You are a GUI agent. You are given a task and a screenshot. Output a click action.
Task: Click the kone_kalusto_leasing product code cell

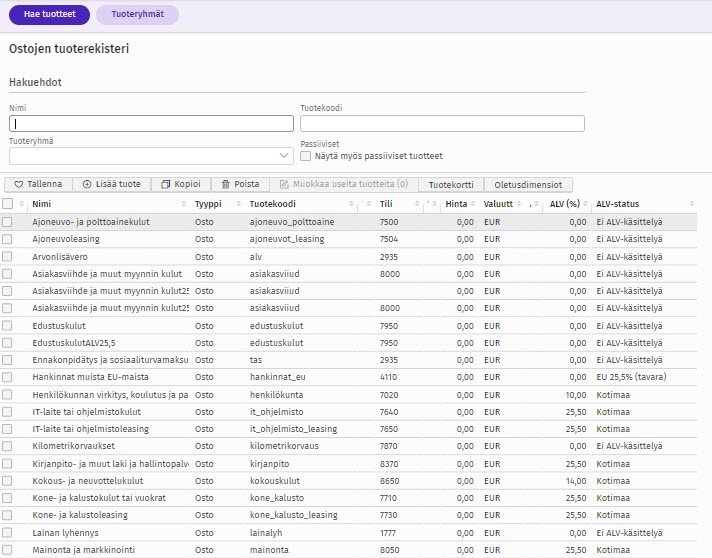[294, 515]
